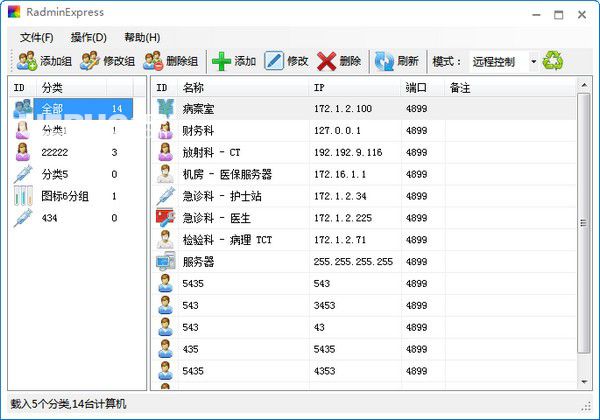This screenshot has width=600, height=420.
Task: Click the Add Group (添加组) icon
Action: coord(27,61)
